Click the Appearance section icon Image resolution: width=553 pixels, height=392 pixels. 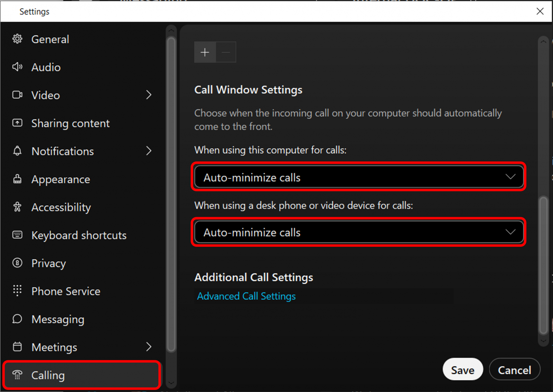[x=17, y=179]
